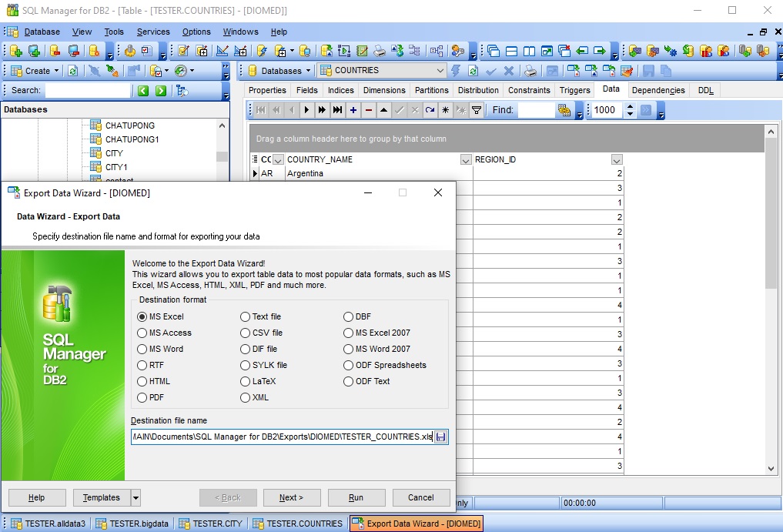The height and width of the screenshot is (532, 783).
Task: Open the Services menu
Action: tap(153, 32)
